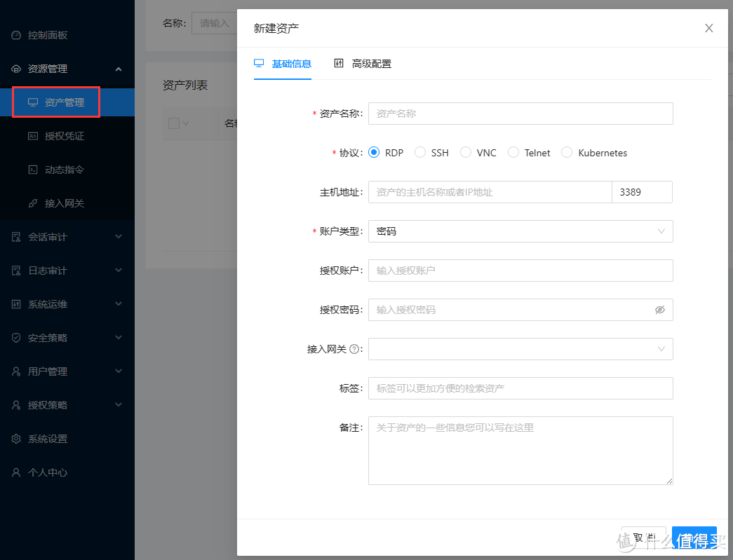Click the control icon on 高级配置 tab
The image size is (733, 560).
coord(339,63)
